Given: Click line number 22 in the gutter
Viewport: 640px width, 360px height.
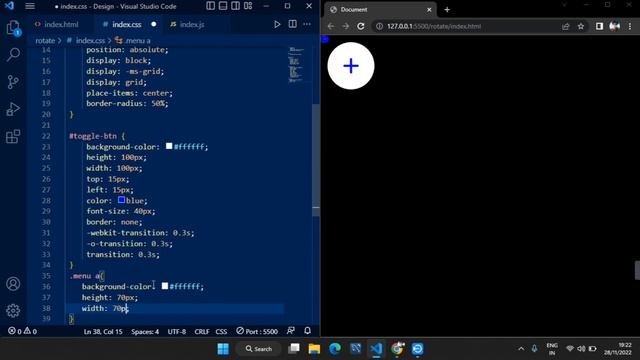Looking at the screenshot, I should 46,136.
